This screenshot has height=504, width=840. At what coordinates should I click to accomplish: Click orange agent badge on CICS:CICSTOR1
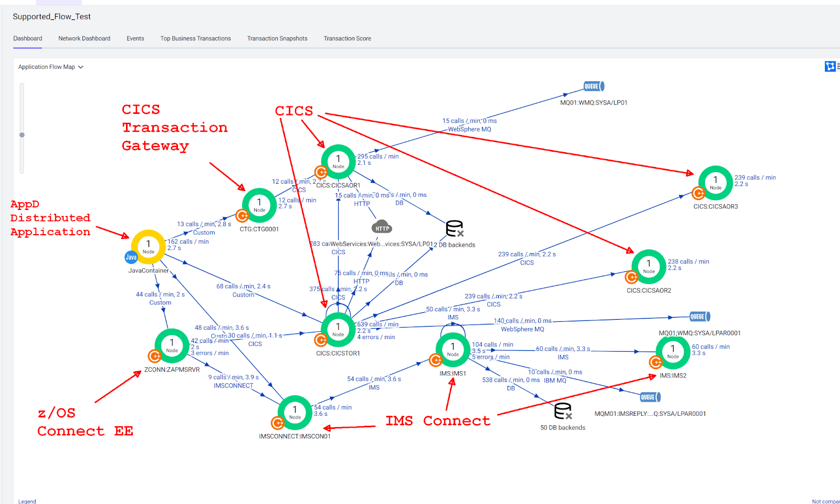[x=321, y=340]
